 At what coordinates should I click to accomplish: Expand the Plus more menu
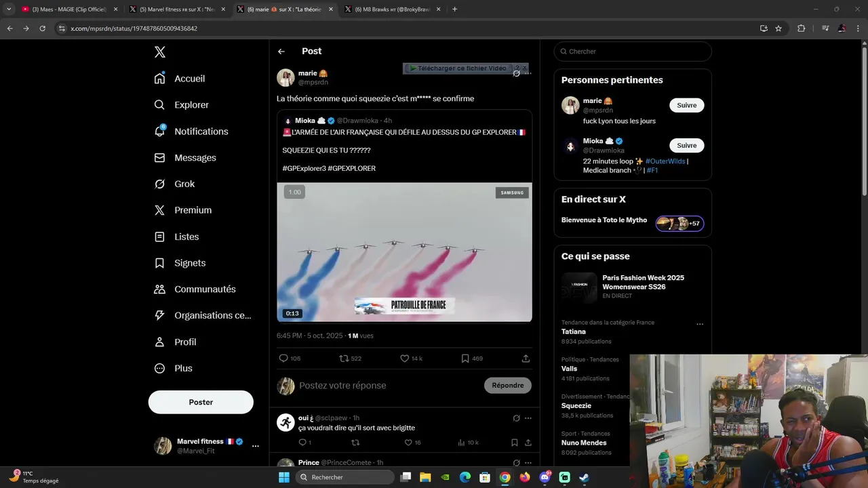click(x=173, y=369)
